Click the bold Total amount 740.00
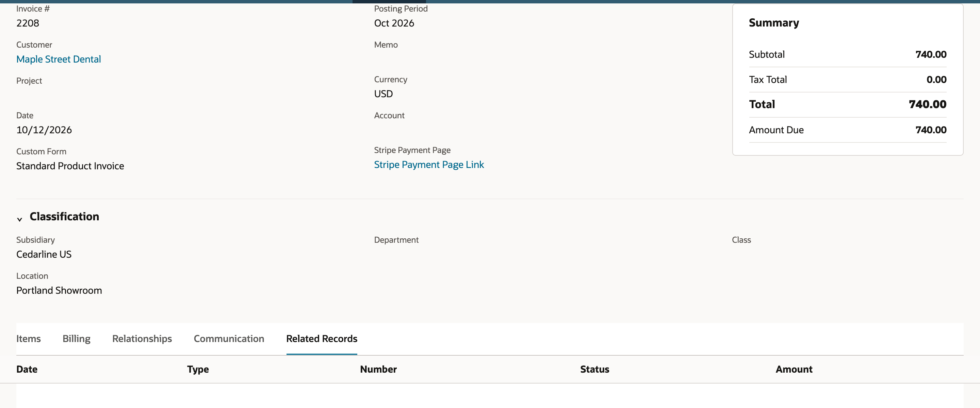980x408 pixels. (928, 104)
